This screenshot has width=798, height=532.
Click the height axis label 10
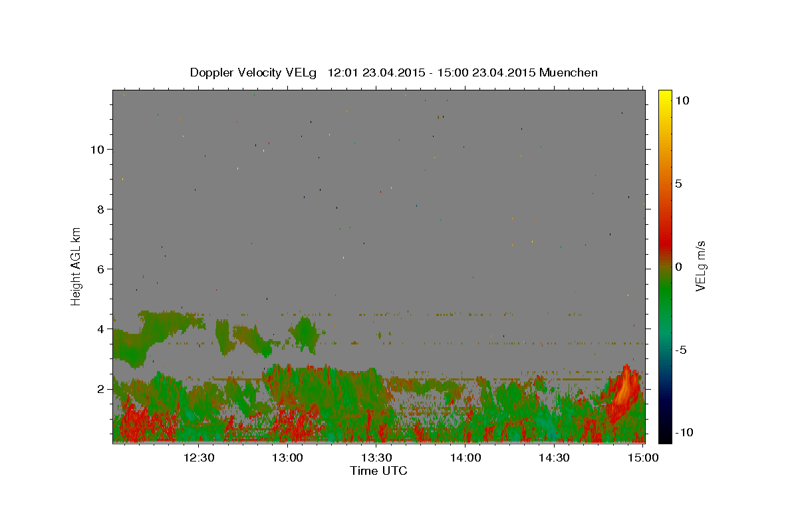coord(97,149)
